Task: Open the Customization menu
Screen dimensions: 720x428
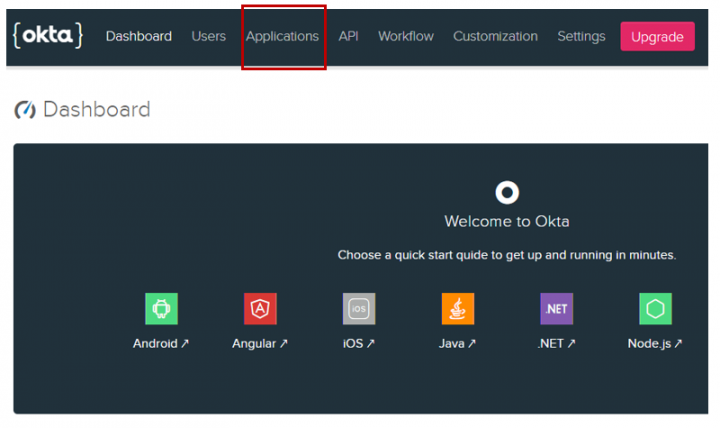Action: click(495, 36)
